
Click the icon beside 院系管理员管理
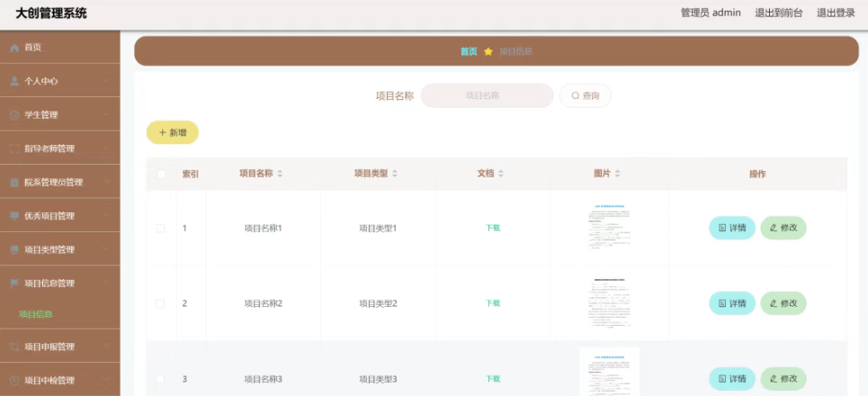pyautogui.click(x=15, y=182)
